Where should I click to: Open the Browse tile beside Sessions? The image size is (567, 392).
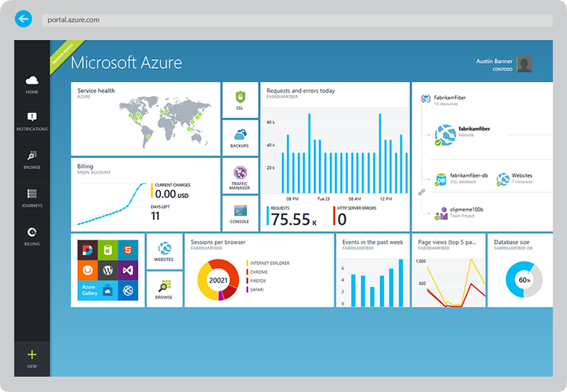pos(164,289)
